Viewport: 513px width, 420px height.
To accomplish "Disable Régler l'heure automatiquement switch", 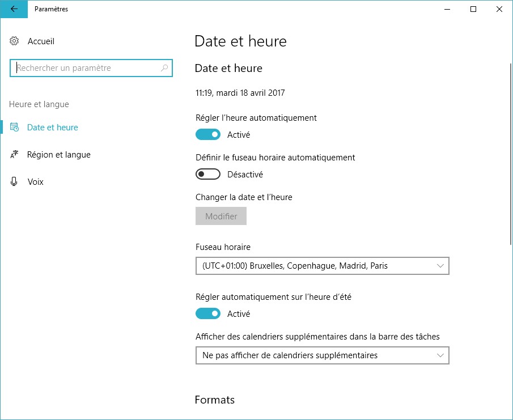I will coord(207,135).
